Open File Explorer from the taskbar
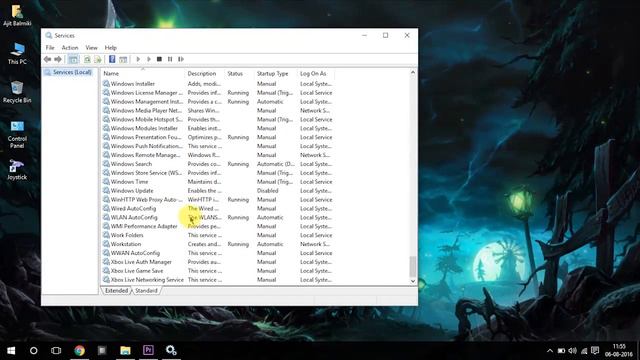Screen dimensions: 640x360 pyautogui.click(x=125, y=350)
